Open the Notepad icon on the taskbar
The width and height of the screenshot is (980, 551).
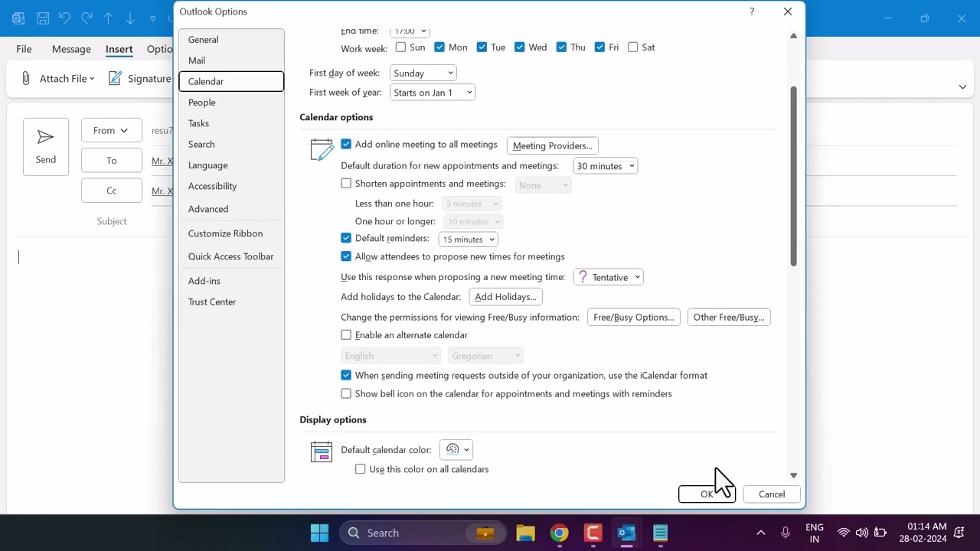pyautogui.click(x=660, y=533)
